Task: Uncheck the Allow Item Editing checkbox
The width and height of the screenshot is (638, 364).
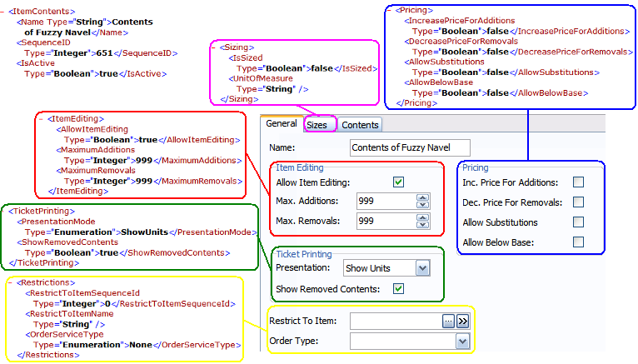Action: click(x=399, y=182)
